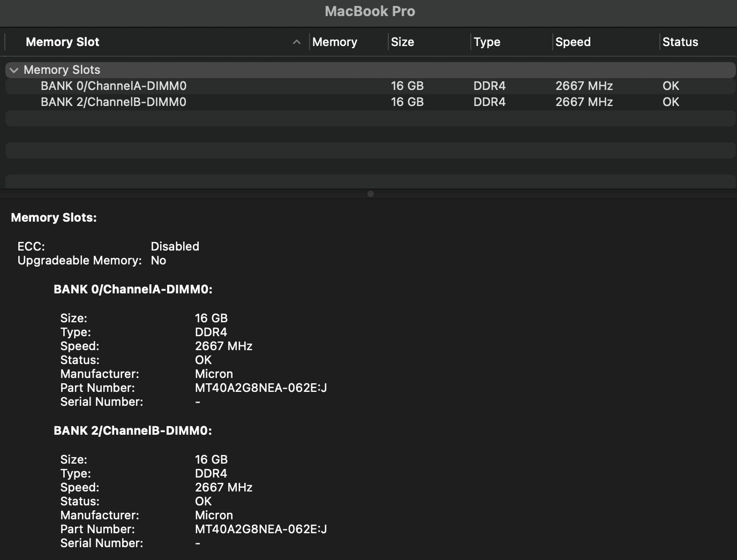Viewport: 737px width, 560px height.
Task: Click Micron manufacturer value under BANK 2
Action: tap(214, 515)
